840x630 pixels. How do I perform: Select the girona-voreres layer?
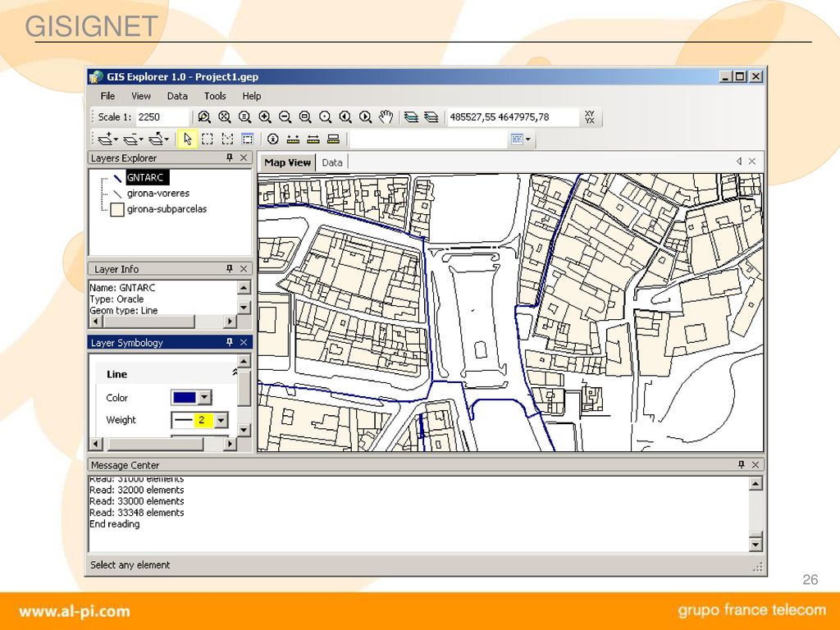click(x=158, y=194)
